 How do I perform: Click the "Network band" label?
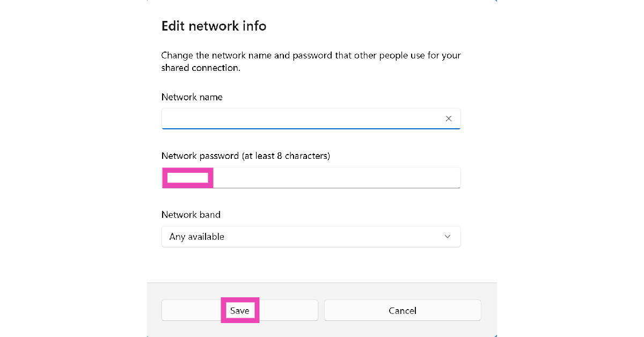191,215
